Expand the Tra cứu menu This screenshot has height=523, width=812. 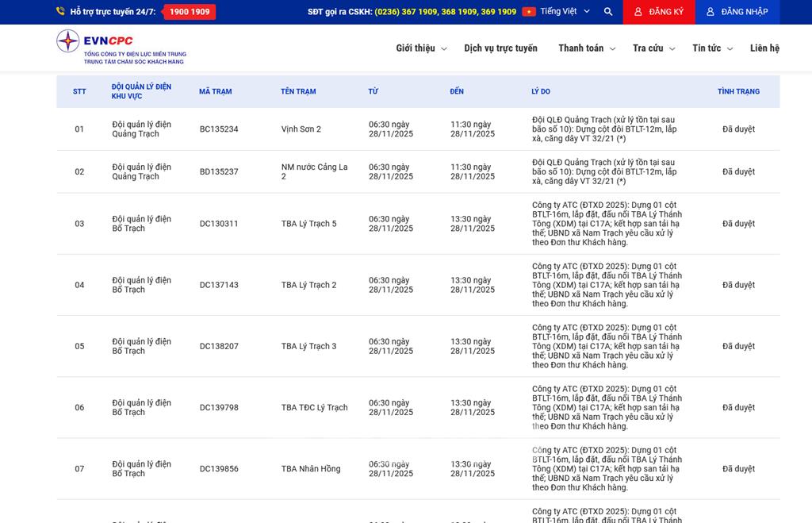click(x=653, y=48)
